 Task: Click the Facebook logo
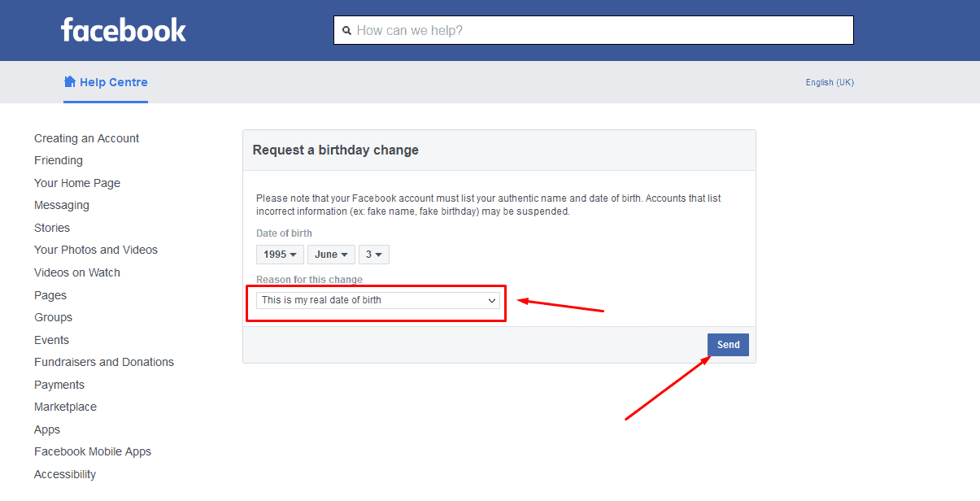click(124, 30)
